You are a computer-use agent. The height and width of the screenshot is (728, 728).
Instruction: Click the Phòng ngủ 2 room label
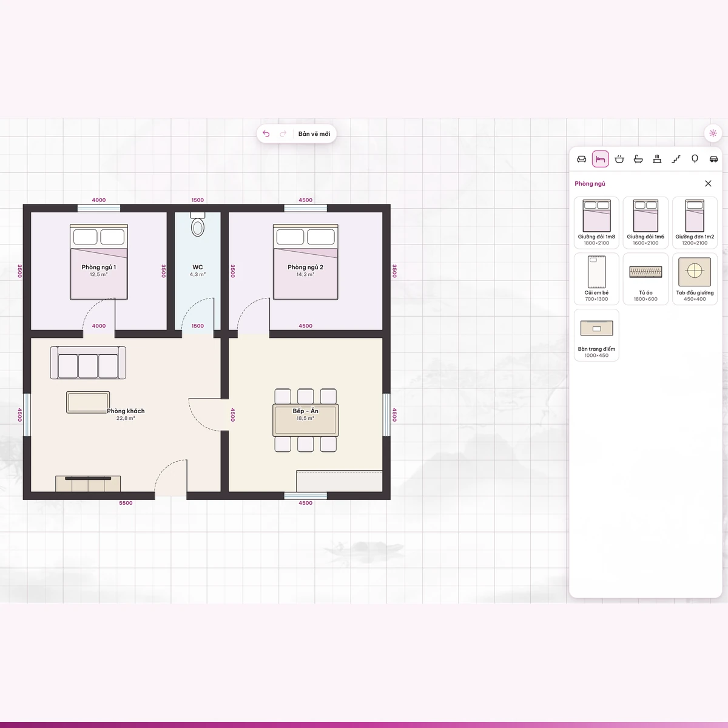click(x=305, y=267)
